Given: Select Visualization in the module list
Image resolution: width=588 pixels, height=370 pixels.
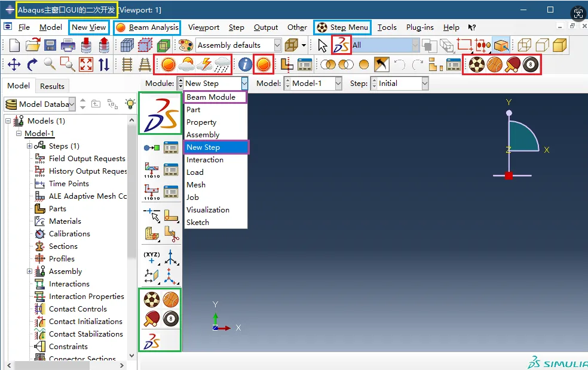Looking at the screenshot, I should (x=216, y=209).
